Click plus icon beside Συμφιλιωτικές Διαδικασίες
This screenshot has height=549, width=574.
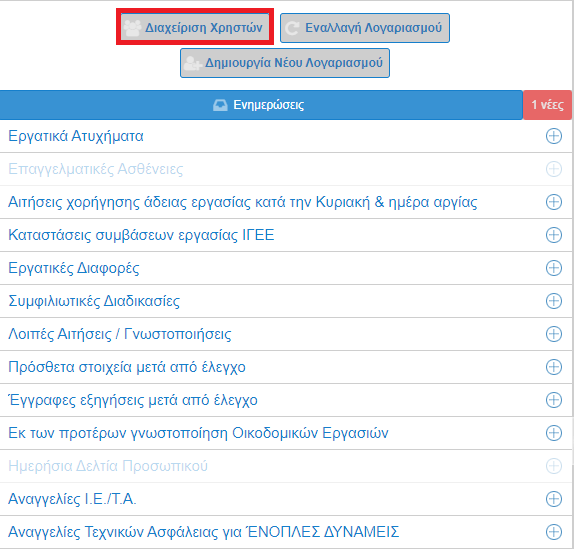554,301
